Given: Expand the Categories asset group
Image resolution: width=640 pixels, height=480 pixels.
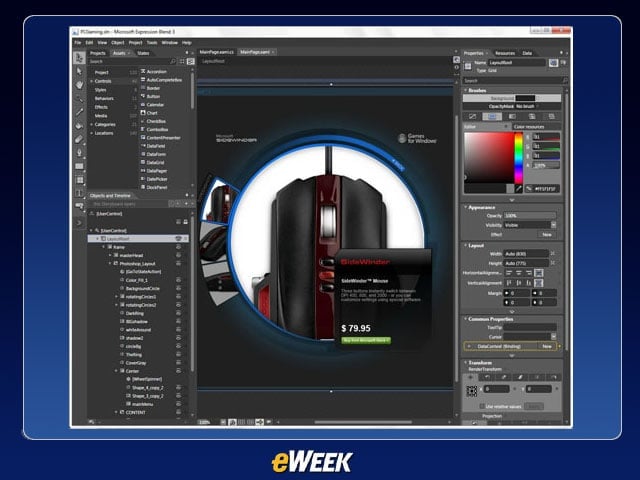Looking at the screenshot, I should [x=91, y=124].
